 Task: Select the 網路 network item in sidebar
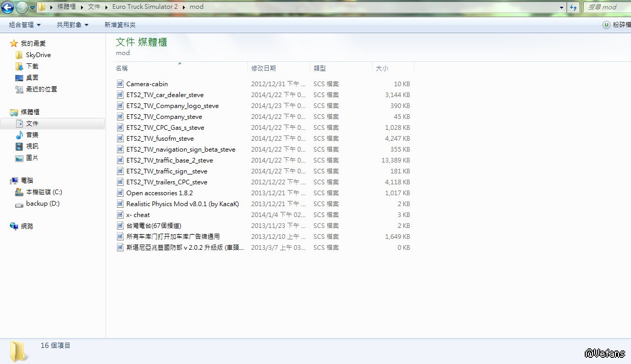click(x=27, y=226)
